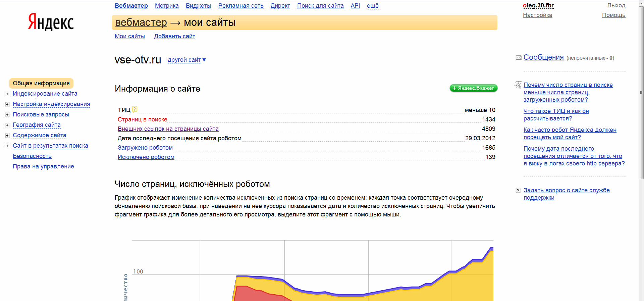Image resolution: width=644 pixels, height=301 pixels.
Task: Click the support question mark icon
Action: click(x=518, y=191)
